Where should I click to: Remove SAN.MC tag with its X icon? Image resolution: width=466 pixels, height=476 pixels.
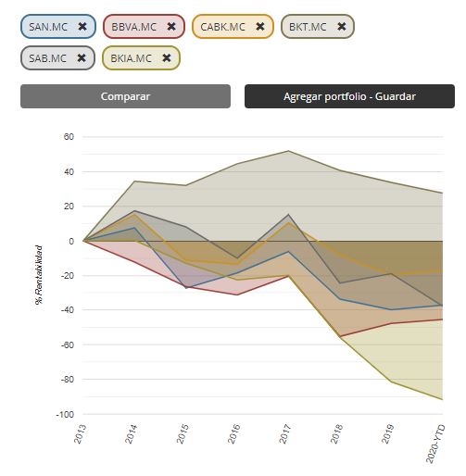(82, 27)
